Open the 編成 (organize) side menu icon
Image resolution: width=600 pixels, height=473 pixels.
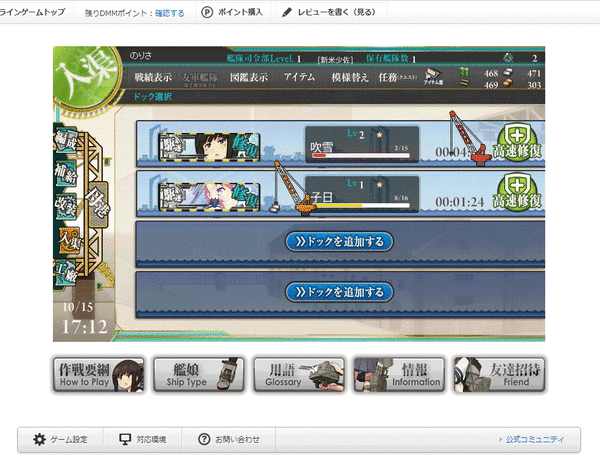(x=66, y=140)
